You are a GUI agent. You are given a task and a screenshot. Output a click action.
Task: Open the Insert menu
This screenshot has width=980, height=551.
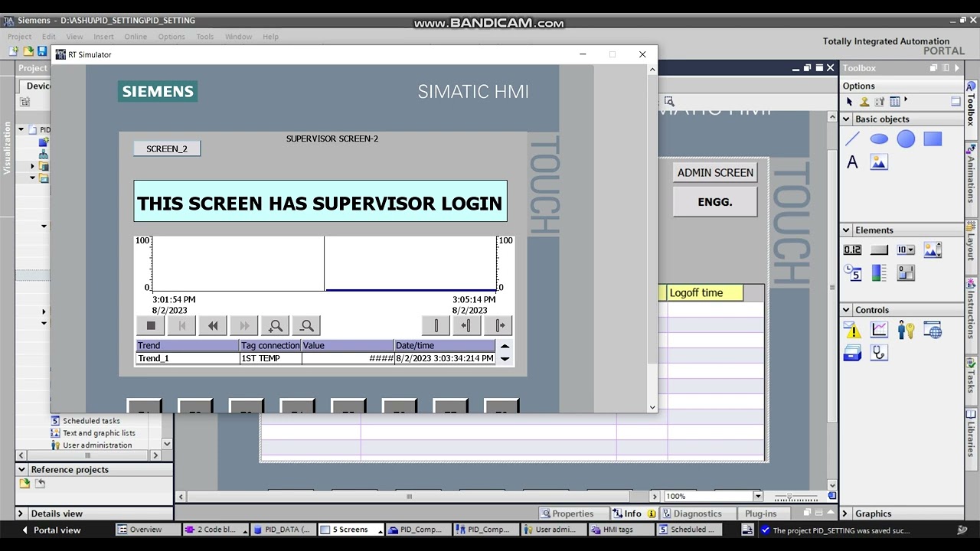103,37
